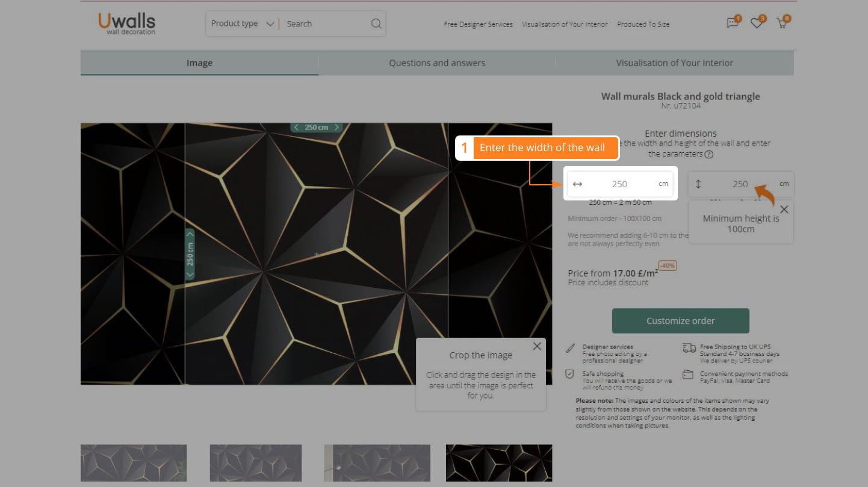868x487 pixels.
Task: Close the Minimum height tooltip
Action: (784, 209)
